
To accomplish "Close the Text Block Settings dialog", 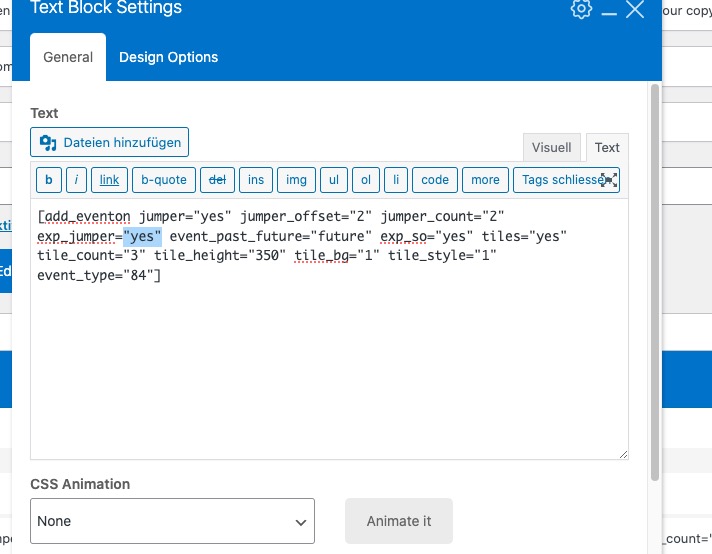I will pos(635,9).
